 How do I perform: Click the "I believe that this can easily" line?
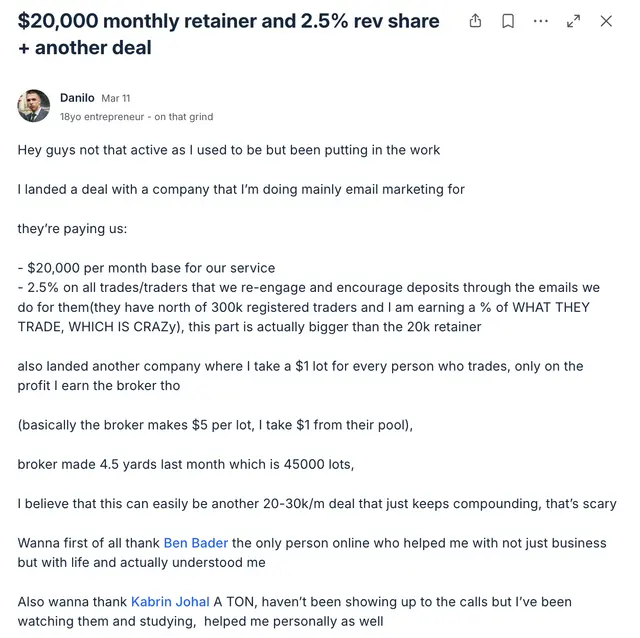coord(317,504)
